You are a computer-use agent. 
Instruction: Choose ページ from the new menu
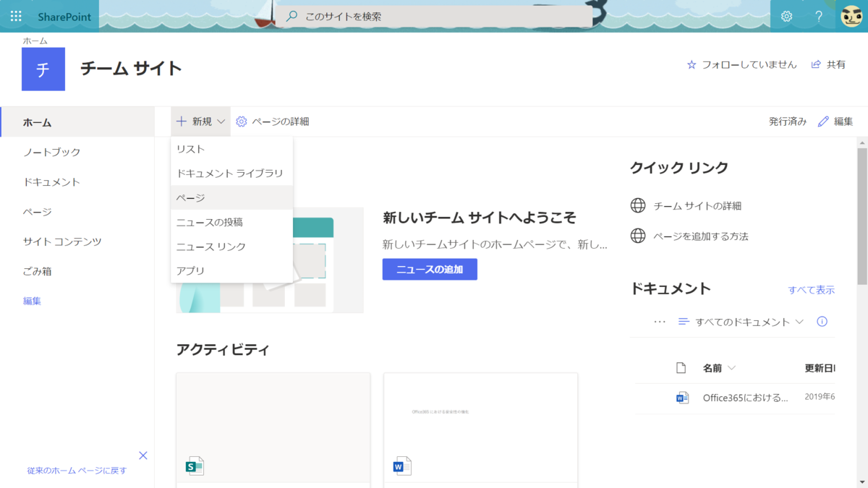point(231,198)
